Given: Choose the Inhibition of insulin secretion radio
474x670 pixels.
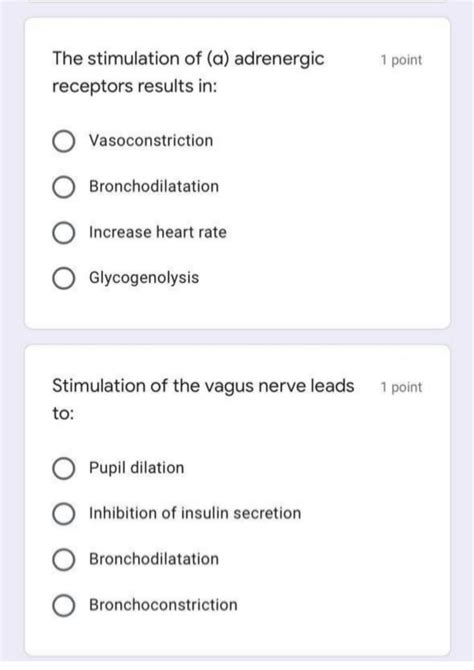Looking at the screenshot, I should pos(64,514).
